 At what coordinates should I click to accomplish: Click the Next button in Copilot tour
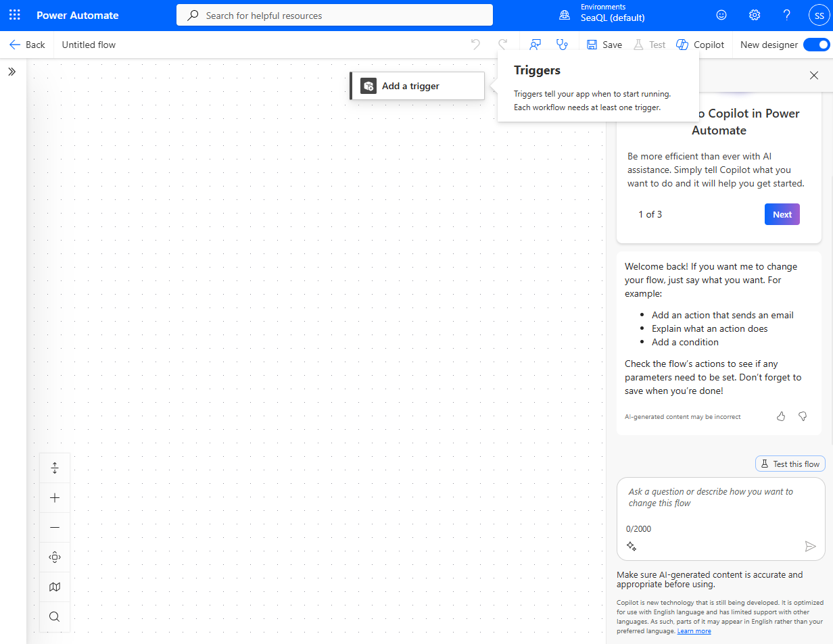pos(782,214)
